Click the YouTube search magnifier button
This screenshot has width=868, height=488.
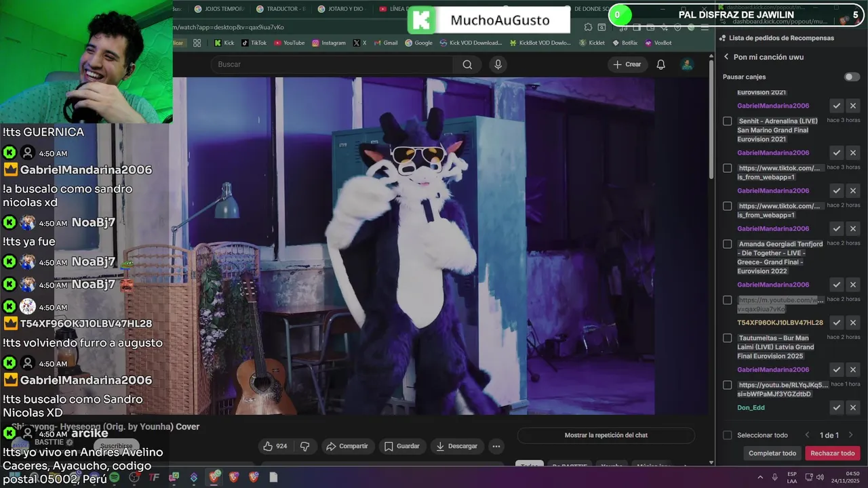[467, 64]
